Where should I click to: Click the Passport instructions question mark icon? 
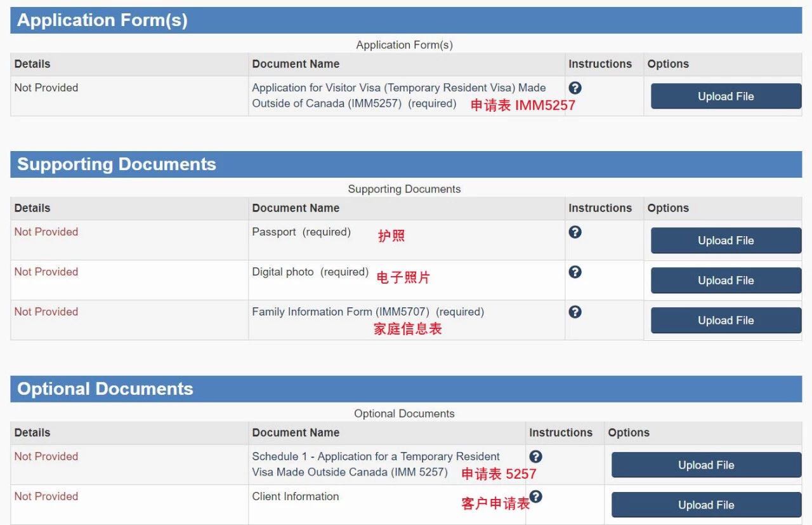(x=575, y=232)
